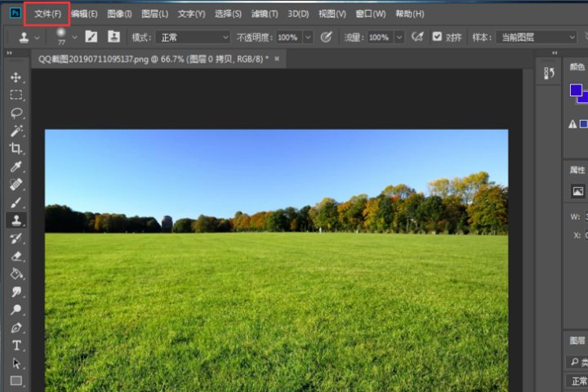
Task: Open the 图层(L) menu
Action: [154, 14]
